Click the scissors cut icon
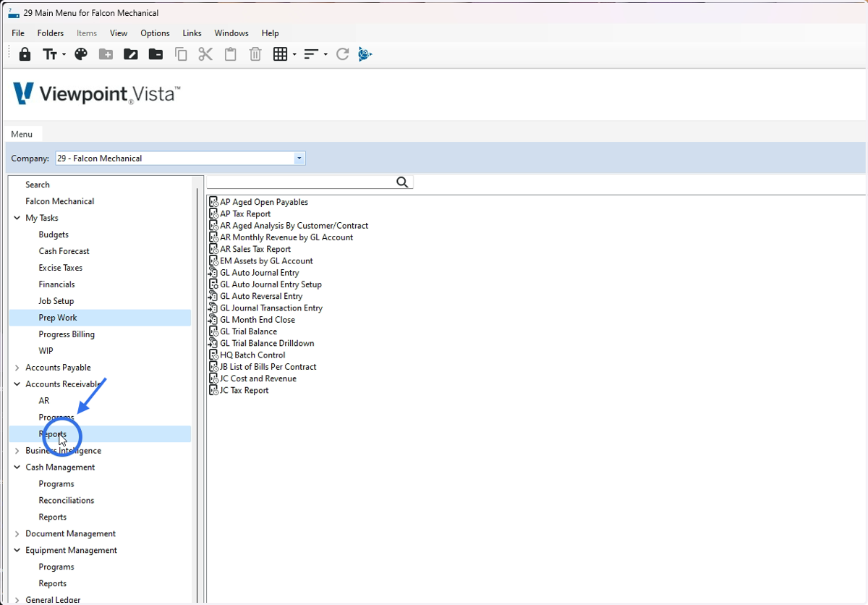This screenshot has width=868, height=605. [205, 54]
